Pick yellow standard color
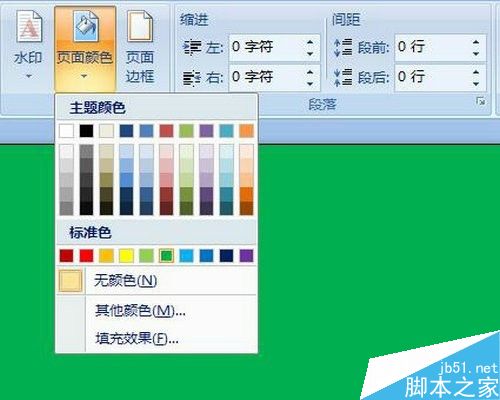Screen dimensions: 500x400 click(x=126, y=256)
